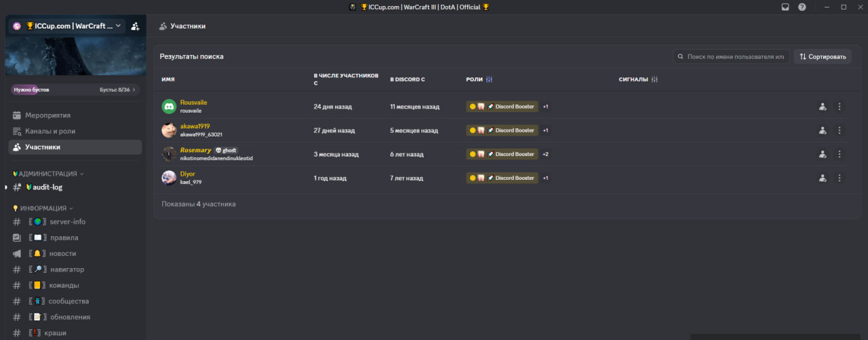This screenshot has width=868, height=340.
Task: Open the Help question mark icon
Action: pos(802,7)
